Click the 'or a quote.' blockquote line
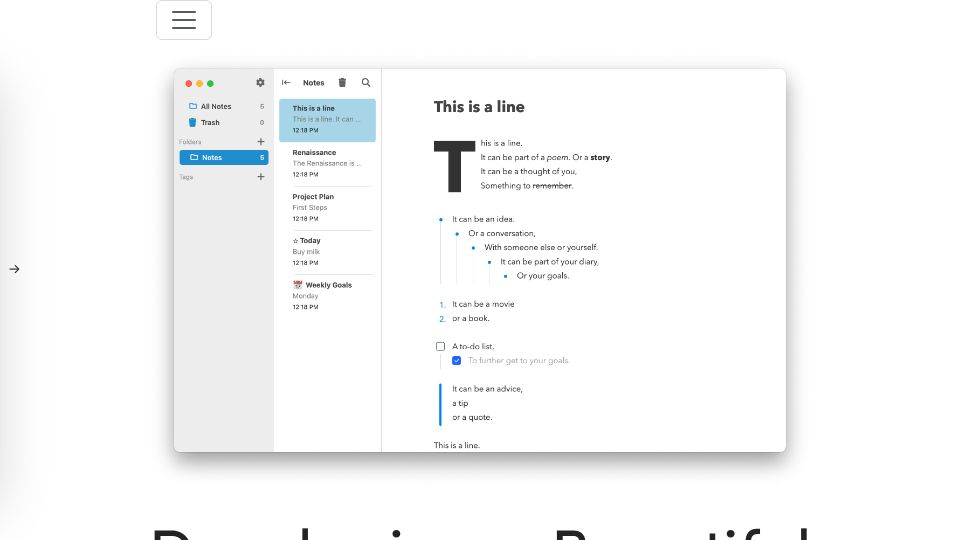This screenshot has width=960, height=540. (472, 418)
